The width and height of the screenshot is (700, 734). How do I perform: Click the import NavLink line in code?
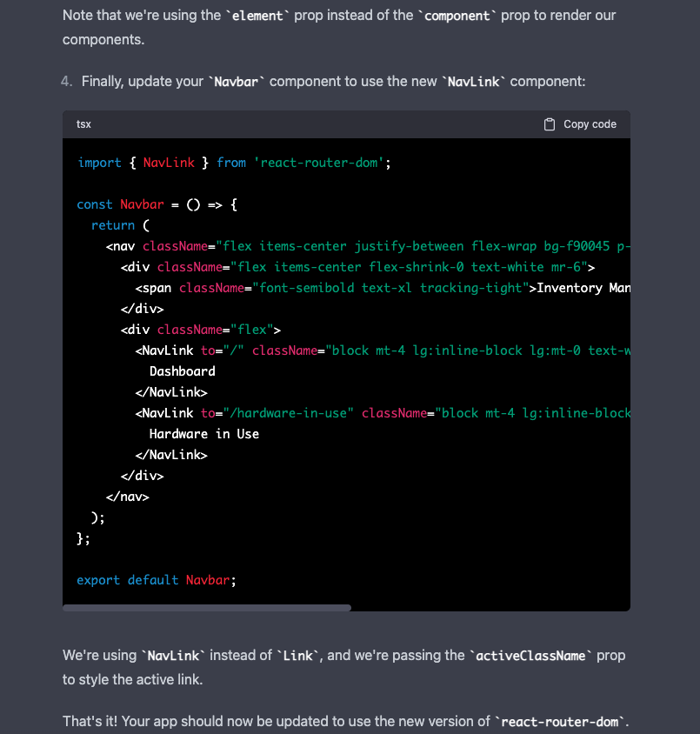(x=234, y=163)
